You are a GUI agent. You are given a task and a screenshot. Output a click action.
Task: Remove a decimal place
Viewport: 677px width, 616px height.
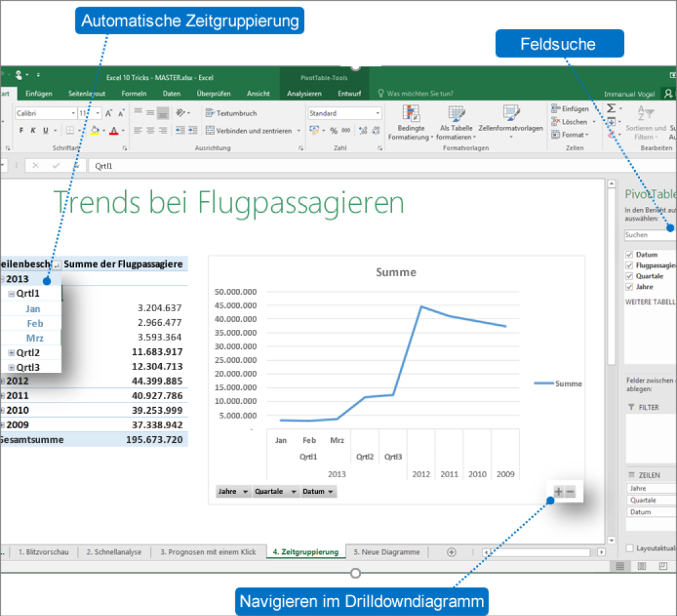click(376, 130)
